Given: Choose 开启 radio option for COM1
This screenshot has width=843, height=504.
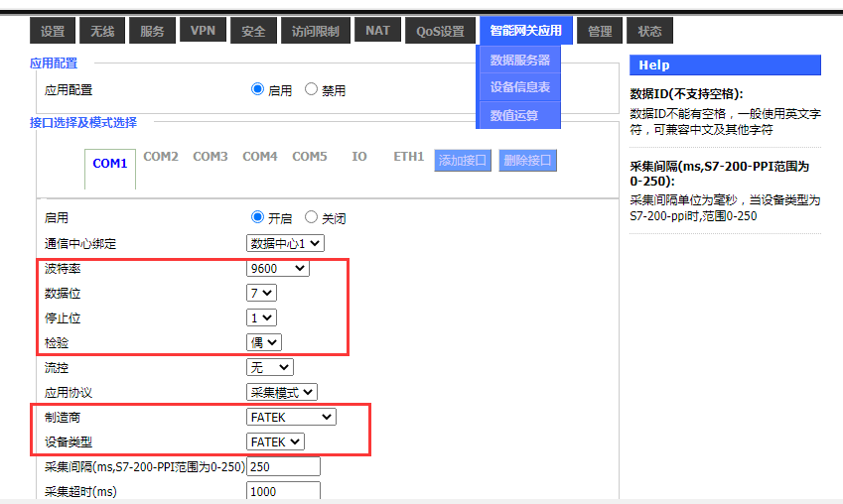Looking at the screenshot, I should [x=258, y=217].
